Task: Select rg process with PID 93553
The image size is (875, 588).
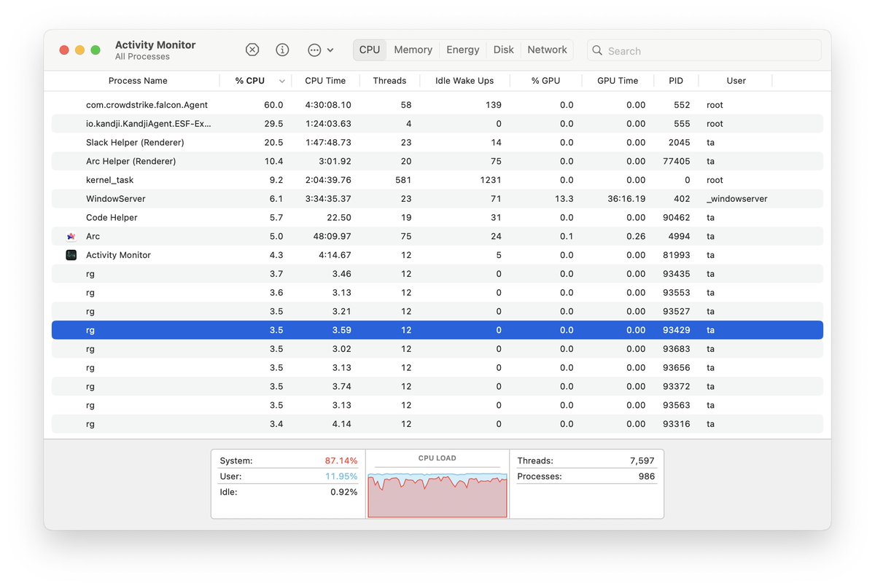Action: (437, 293)
